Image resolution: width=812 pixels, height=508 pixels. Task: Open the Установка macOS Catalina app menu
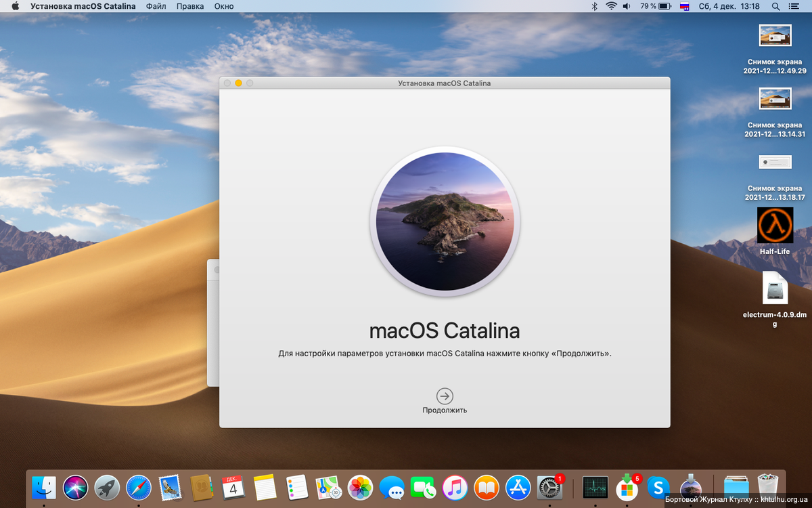click(83, 6)
